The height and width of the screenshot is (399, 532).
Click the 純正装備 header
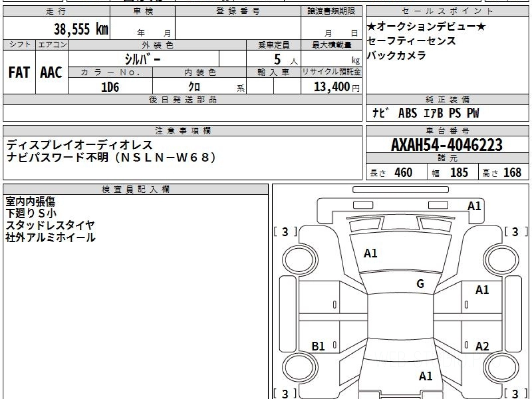click(448, 100)
